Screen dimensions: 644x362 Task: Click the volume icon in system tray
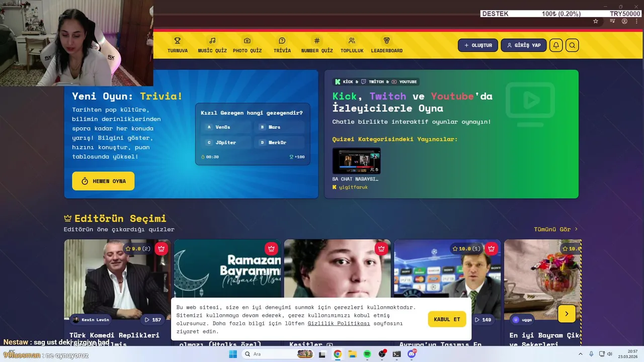pyautogui.click(x=610, y=354)
